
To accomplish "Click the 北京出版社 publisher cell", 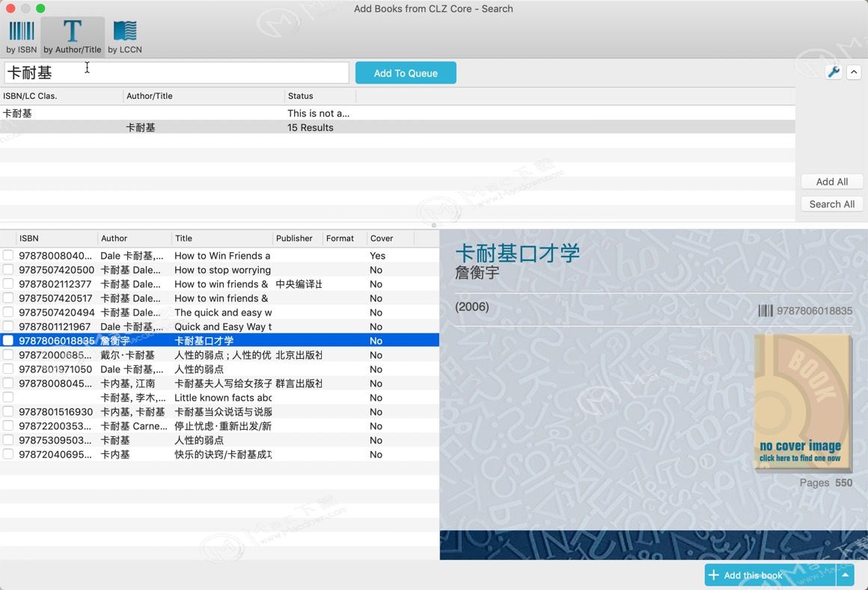I will 299,355.
